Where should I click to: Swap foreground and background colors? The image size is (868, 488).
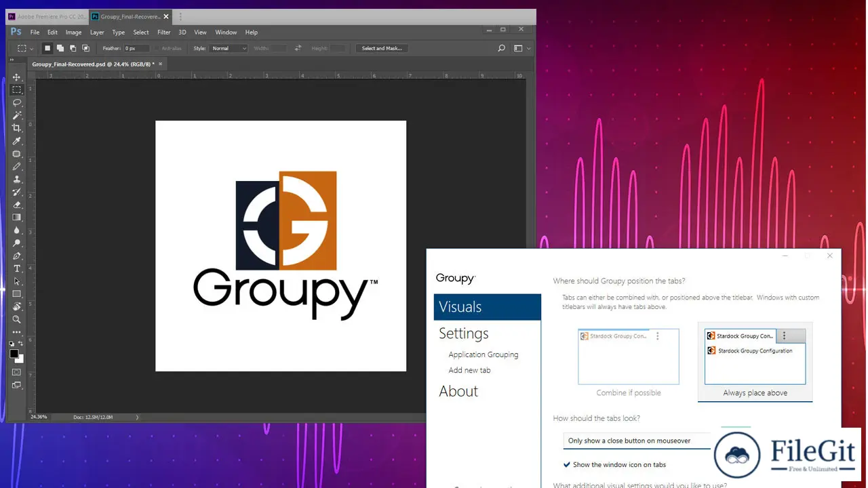click(21, 344)
